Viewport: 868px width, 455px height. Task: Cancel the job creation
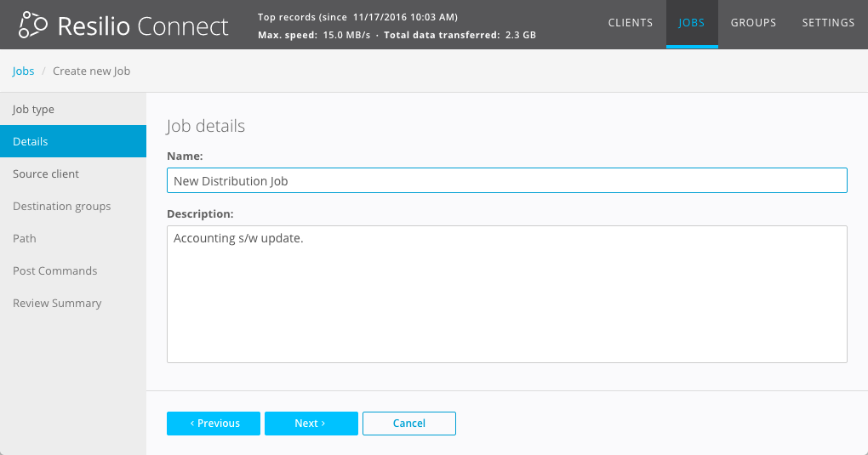408,424
